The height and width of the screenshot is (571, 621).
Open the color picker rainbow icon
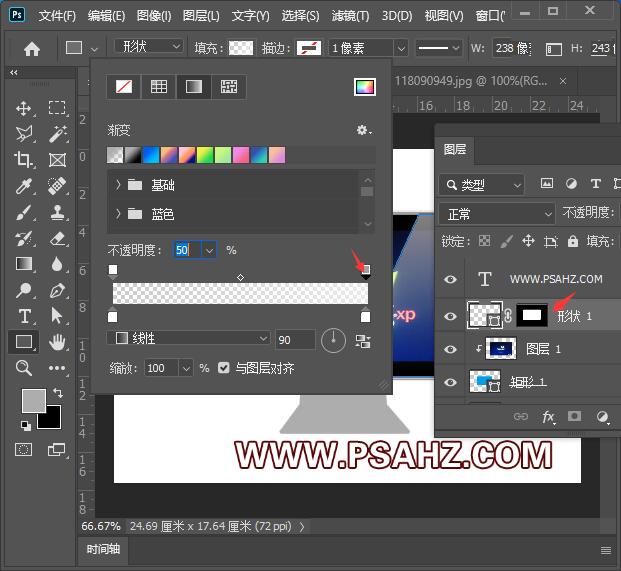click(x=365, y=87)
